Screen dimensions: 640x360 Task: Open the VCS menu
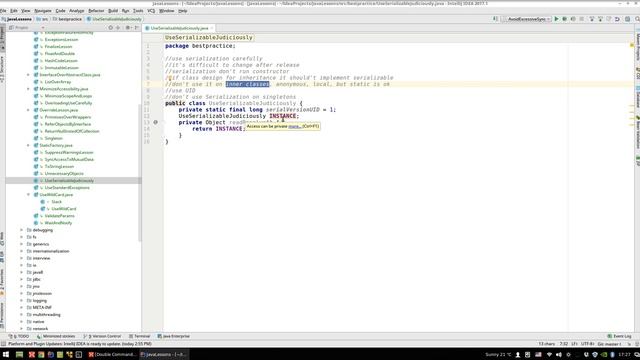[x=151, y=11]
